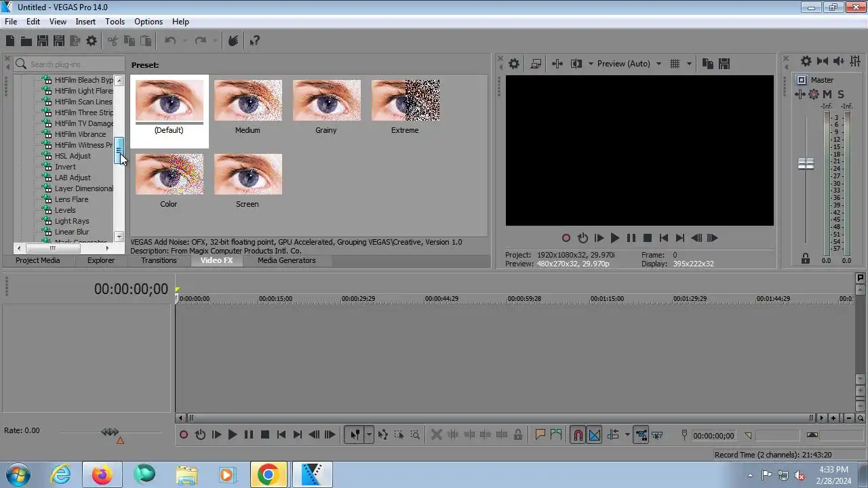Screen dimensions: 868x488
Task: Stop playback in Video Preview transport
Action: (648, 238)
